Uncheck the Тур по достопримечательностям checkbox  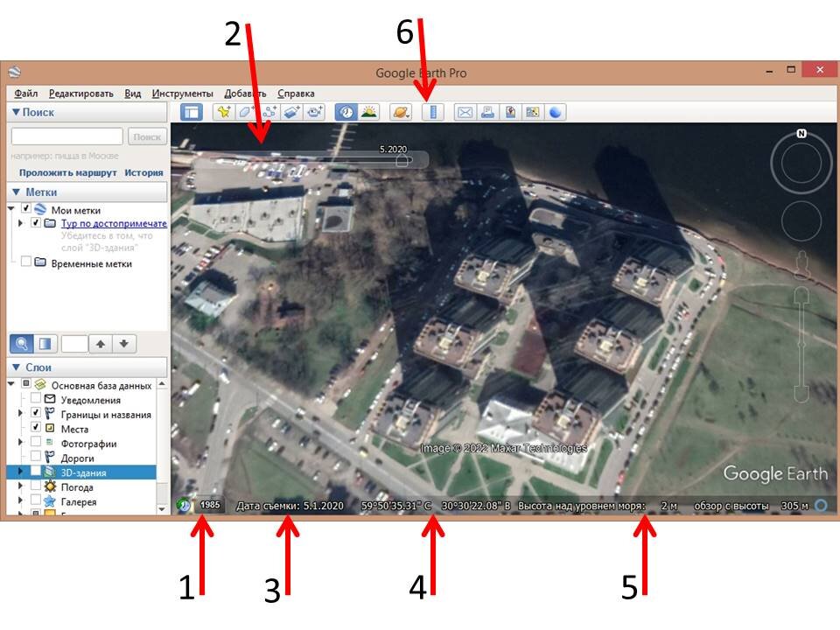coord(36,222)
